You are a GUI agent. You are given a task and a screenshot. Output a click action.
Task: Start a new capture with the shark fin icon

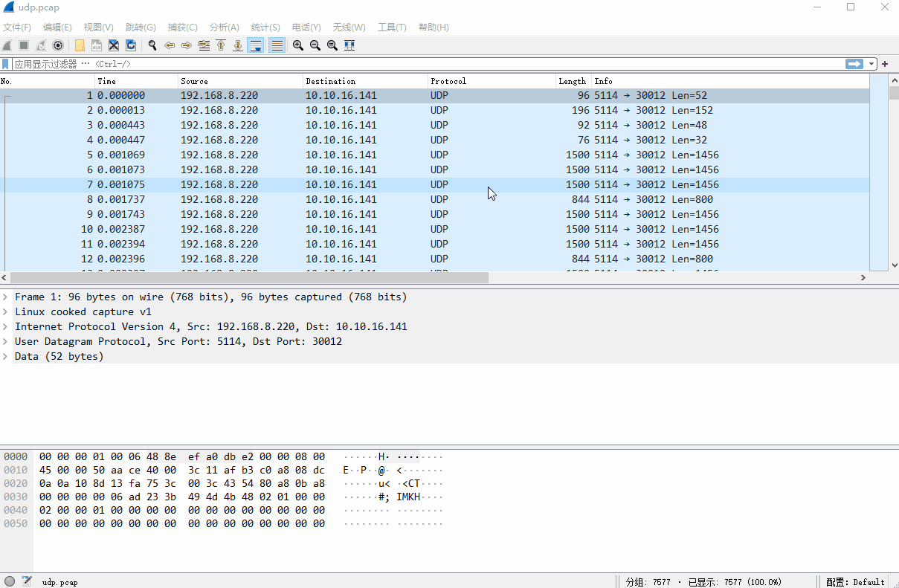[x=7, y=45]
